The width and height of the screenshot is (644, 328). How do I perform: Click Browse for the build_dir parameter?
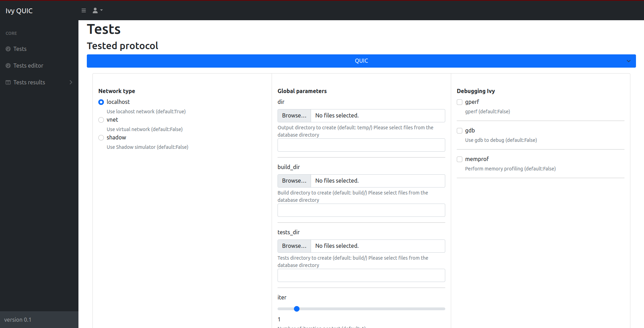(294, 181)
